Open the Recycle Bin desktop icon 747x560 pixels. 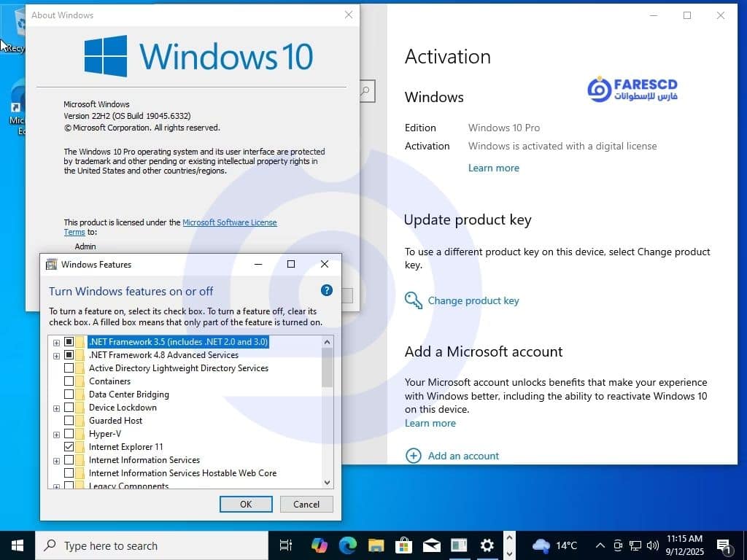click(x=15, y=28)
